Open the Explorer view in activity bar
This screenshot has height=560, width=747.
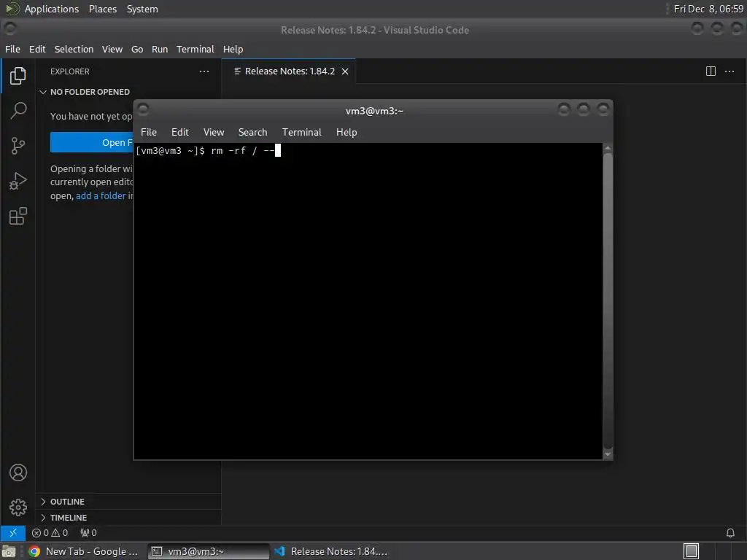click(18, 75)
